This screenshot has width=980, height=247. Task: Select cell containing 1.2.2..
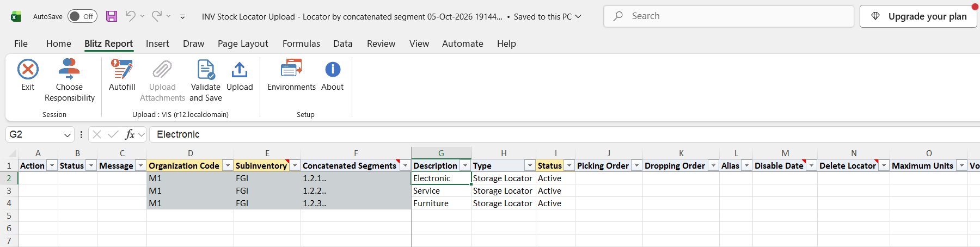356,191
